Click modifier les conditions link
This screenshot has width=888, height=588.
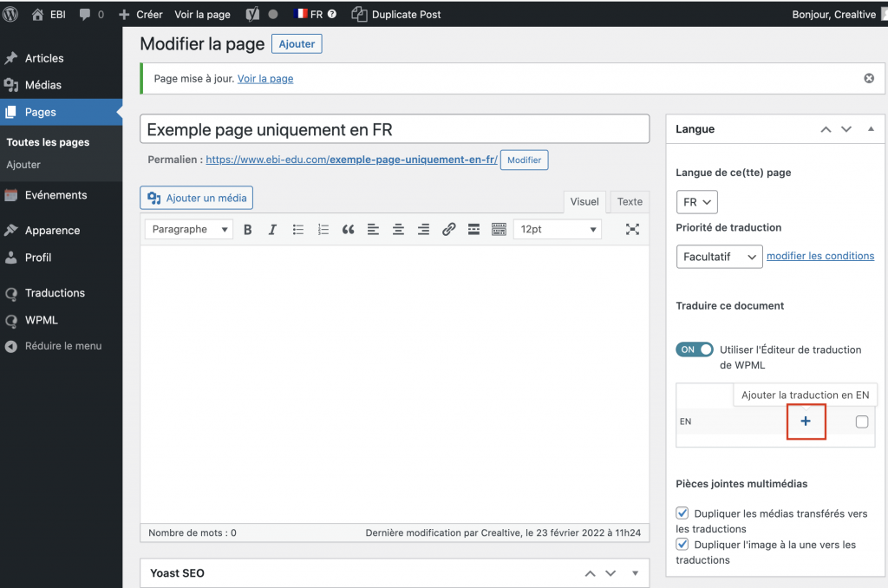tap(820, 256)
